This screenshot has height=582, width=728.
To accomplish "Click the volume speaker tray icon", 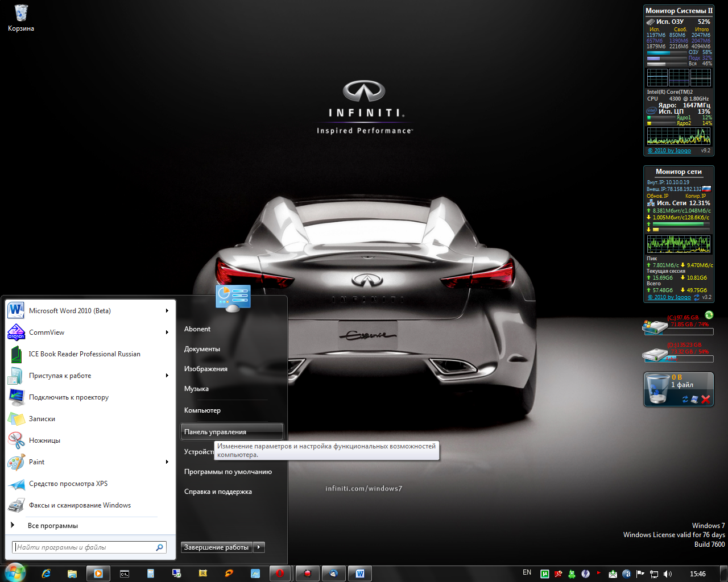I will (667, 574).
